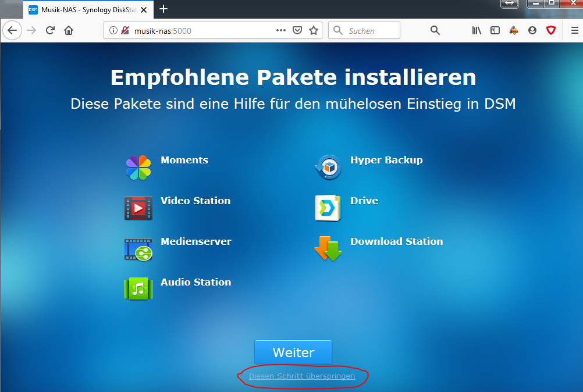Click the Drive package icon
The width and height of the screenshot is (583, 392).
coord(328,208)
